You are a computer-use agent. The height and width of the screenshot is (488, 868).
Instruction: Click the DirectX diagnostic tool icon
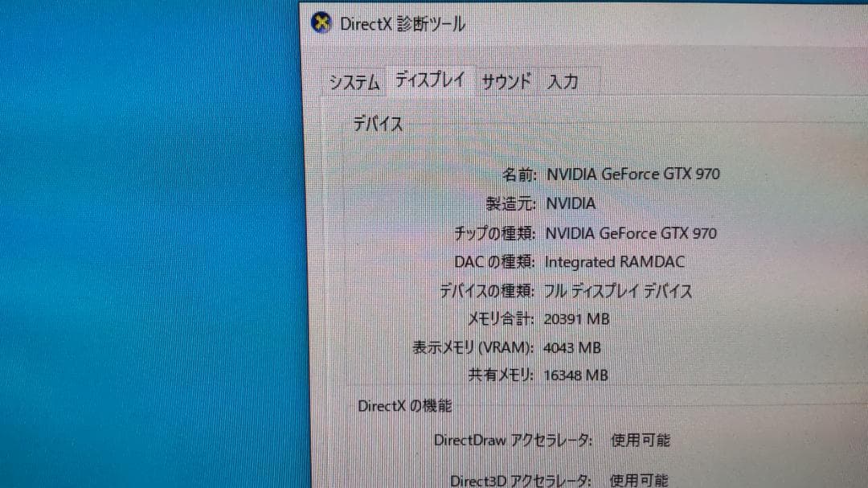click(x=321, y=23)
